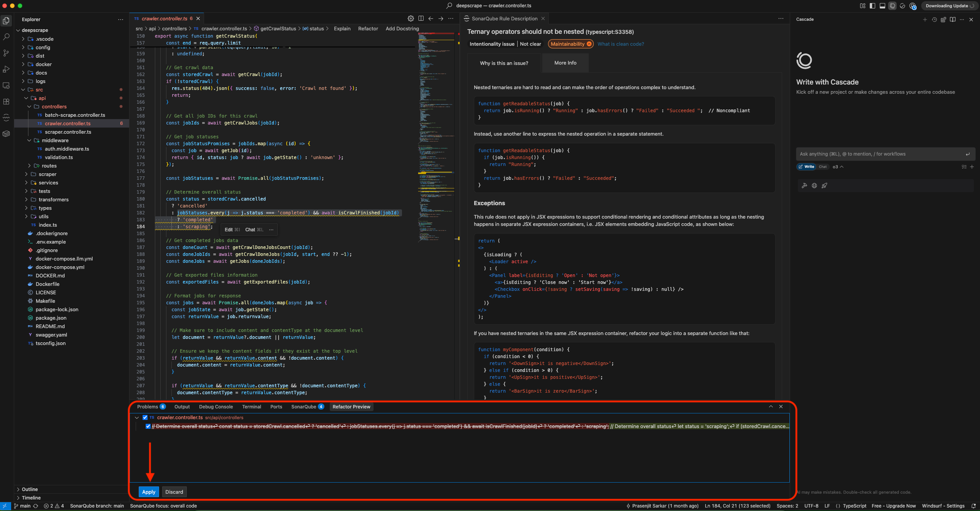Open Run and Debug view icon
Image resolution: width=980 pixels, height=511 pixels.
(6, 69)
